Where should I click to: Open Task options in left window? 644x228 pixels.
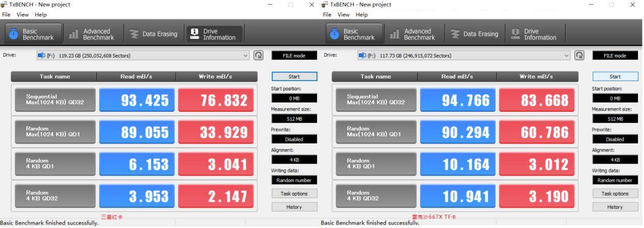click(294, 194)
